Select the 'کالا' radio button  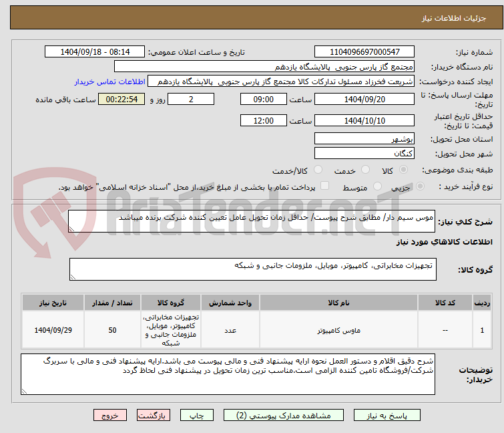(403, 170)
